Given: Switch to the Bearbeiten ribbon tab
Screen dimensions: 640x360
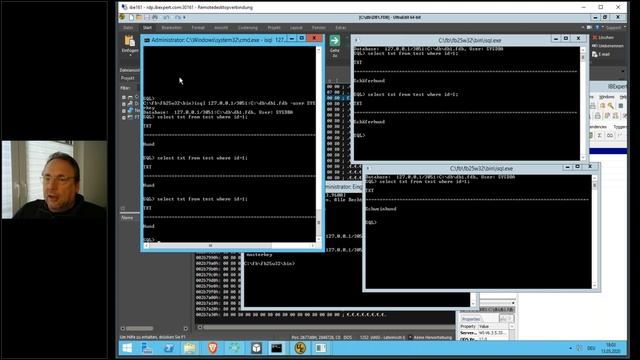Looking at the screenshot, I should coord(172,28).
